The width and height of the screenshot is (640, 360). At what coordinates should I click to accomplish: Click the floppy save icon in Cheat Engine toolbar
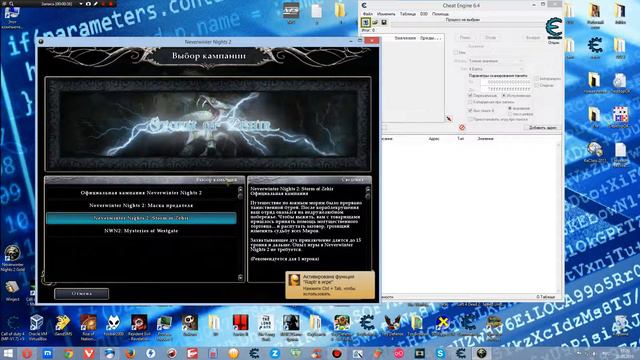tap(384, 22)
